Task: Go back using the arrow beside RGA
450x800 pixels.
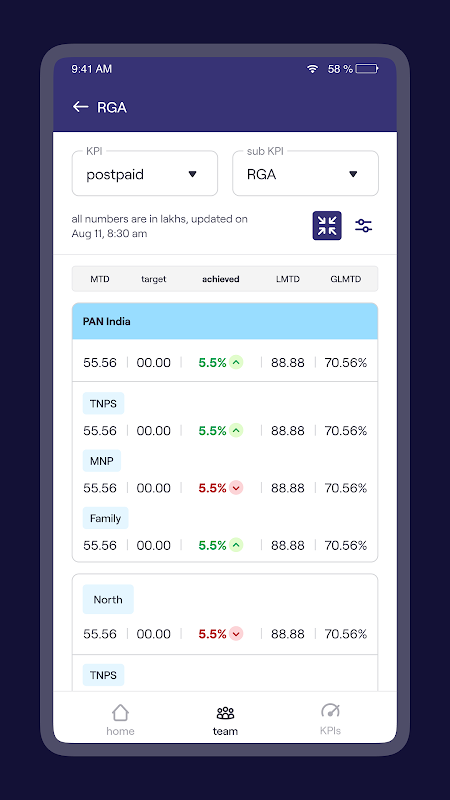Action: pyautogui.click(x=80, y=107)
